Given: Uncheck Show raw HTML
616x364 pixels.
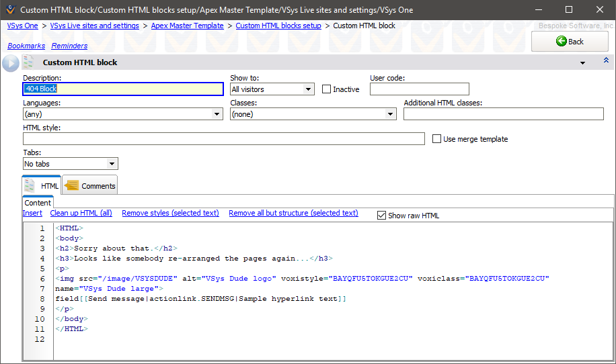Looking at the screenshot, I should (x=382, y=216).
